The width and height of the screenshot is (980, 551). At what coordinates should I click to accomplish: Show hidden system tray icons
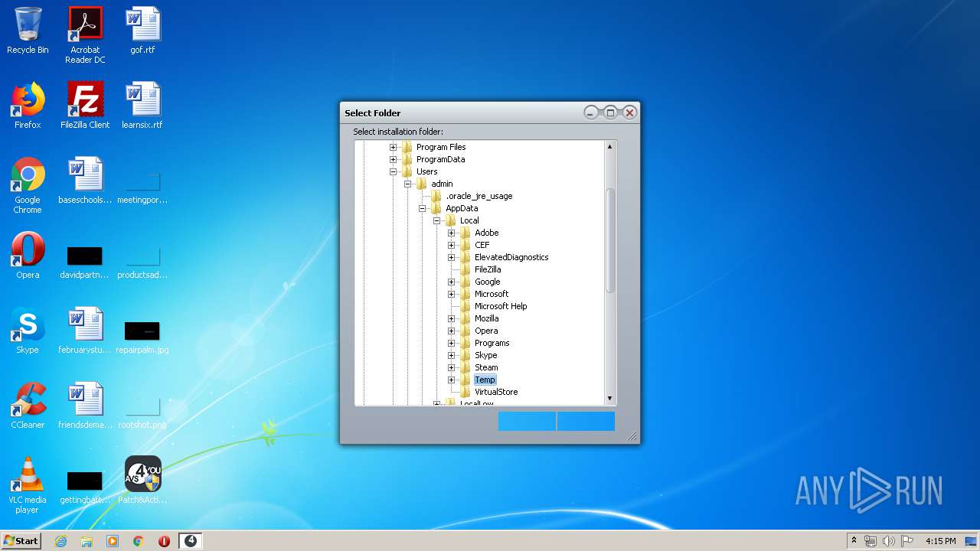coord(854,541)
